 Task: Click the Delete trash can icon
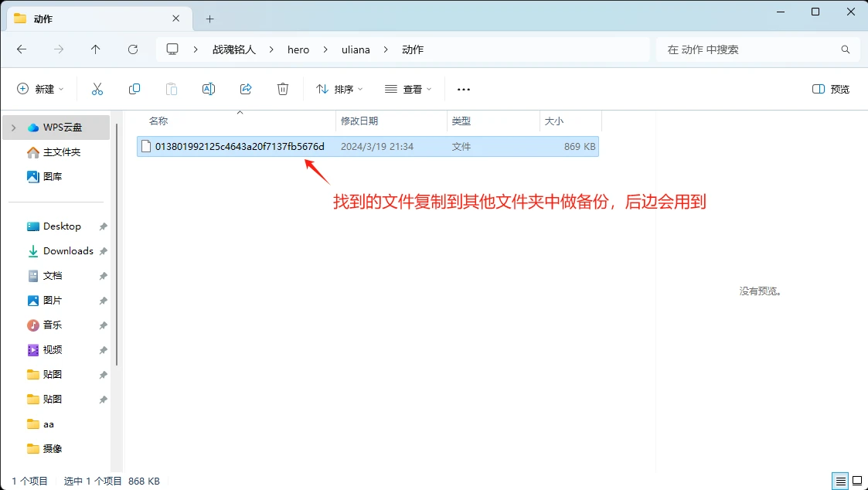pos(283,90)
